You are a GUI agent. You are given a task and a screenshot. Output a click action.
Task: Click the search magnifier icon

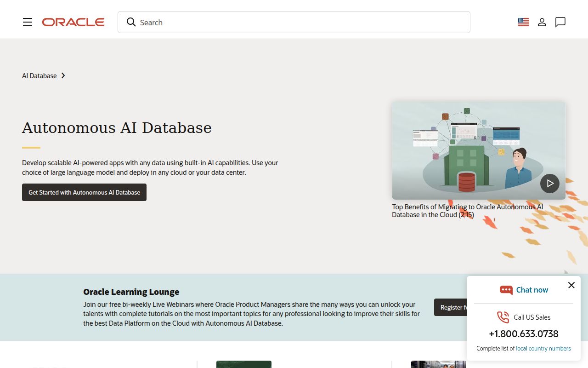pyautogui.click(x=131, y=22)
